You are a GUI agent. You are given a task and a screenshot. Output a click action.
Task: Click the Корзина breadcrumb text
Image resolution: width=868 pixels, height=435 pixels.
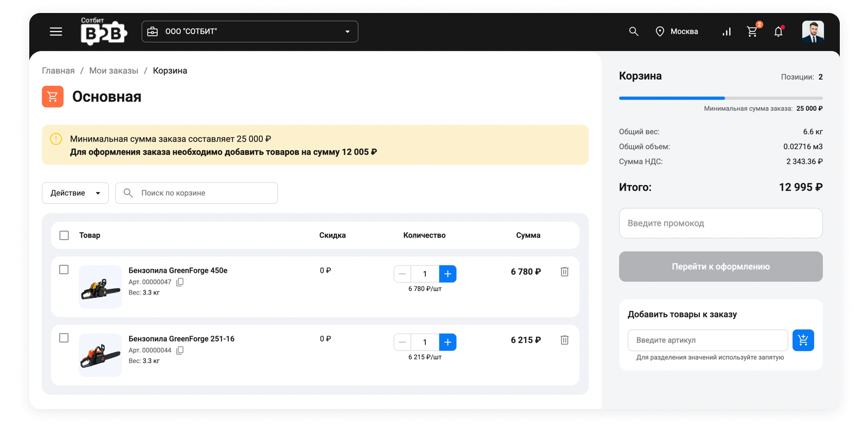click(x=170, y=71)
